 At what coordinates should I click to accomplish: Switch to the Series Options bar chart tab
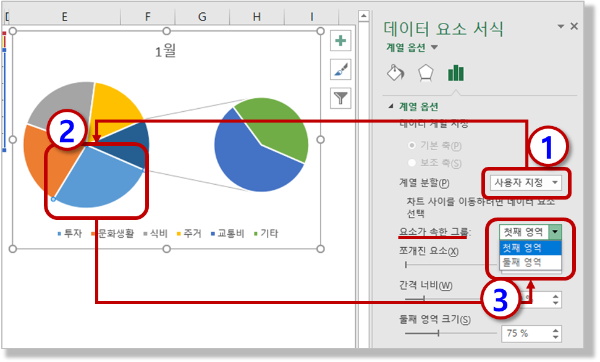pos(456,73)
